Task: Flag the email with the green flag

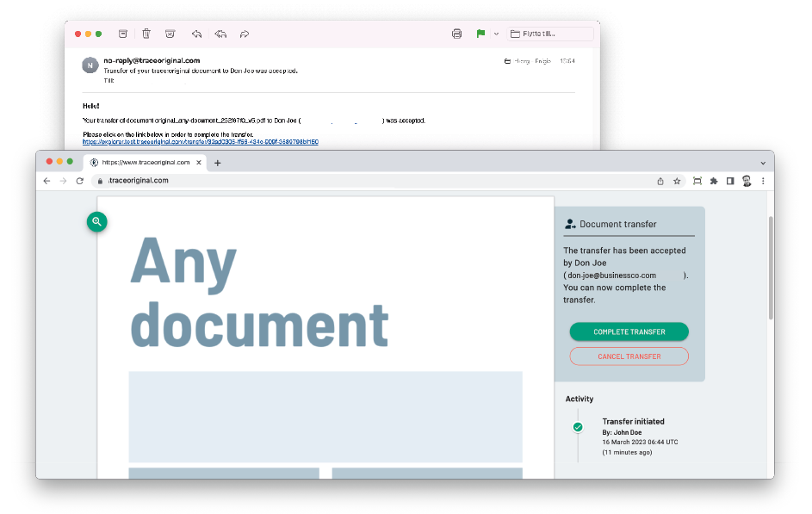Action: click(480, 34)
